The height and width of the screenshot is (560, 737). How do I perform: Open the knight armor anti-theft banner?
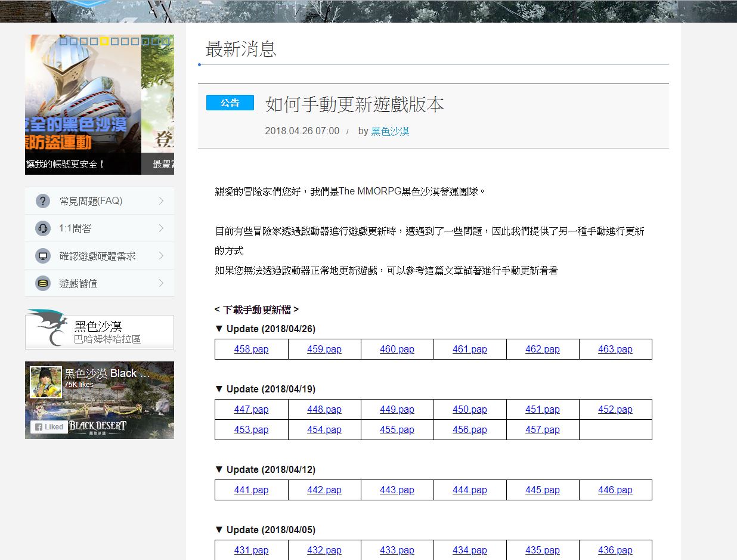click(x=83, y=104)
